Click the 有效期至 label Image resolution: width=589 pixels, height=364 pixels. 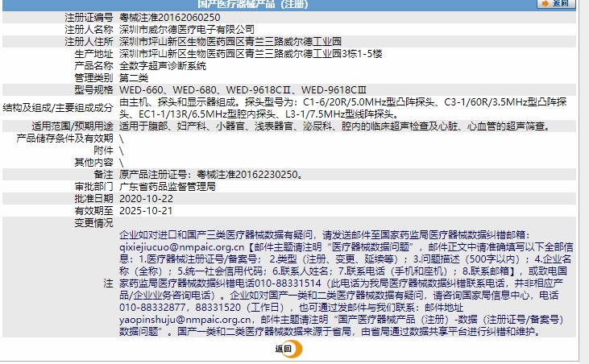(x=93, y=211)
